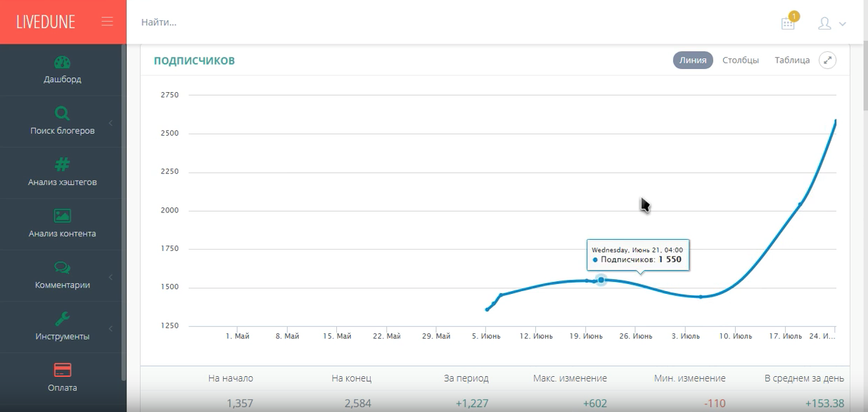Click the Dashboard palette icon
This screenshot has width=868, height=412.
63,63
